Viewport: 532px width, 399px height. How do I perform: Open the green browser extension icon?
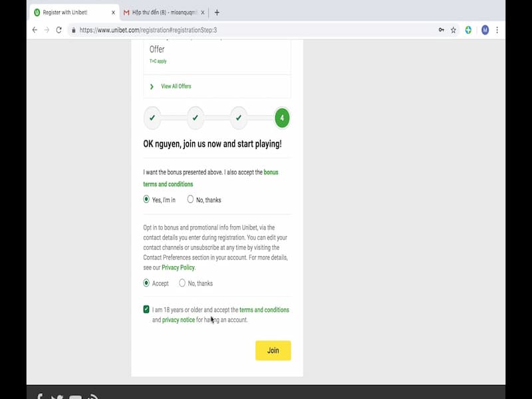(x=467, y=30)
